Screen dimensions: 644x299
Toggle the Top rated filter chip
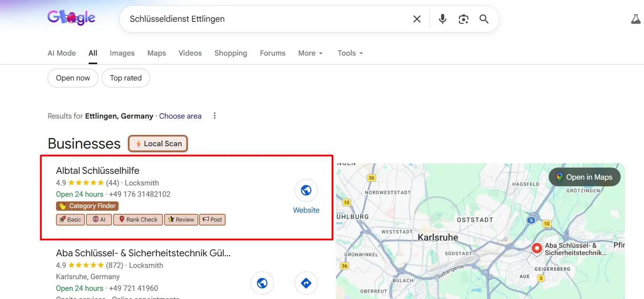(x=126, y=78)
